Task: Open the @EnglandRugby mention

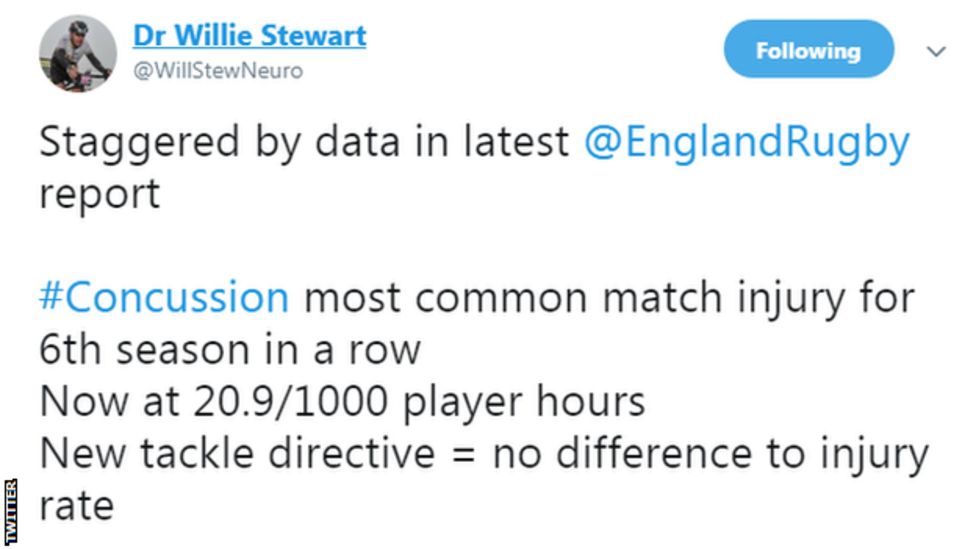Action: (746, 142)
